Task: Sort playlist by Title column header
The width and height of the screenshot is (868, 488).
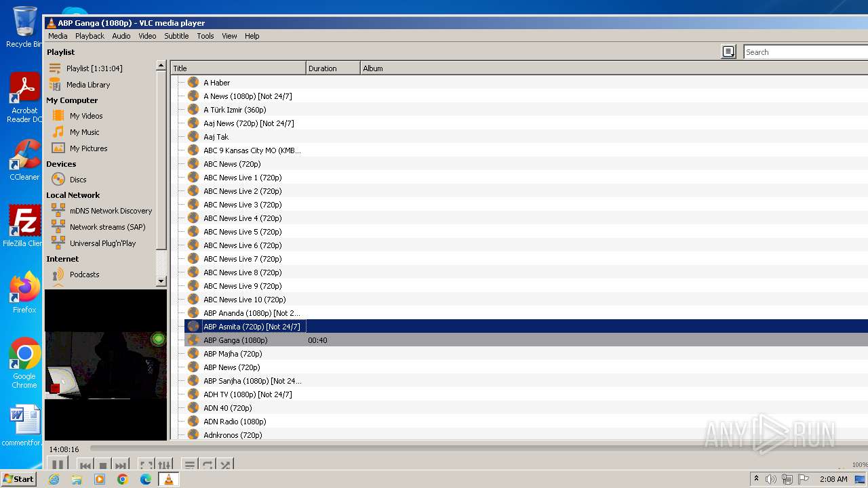Action: [x=238, y=68]
